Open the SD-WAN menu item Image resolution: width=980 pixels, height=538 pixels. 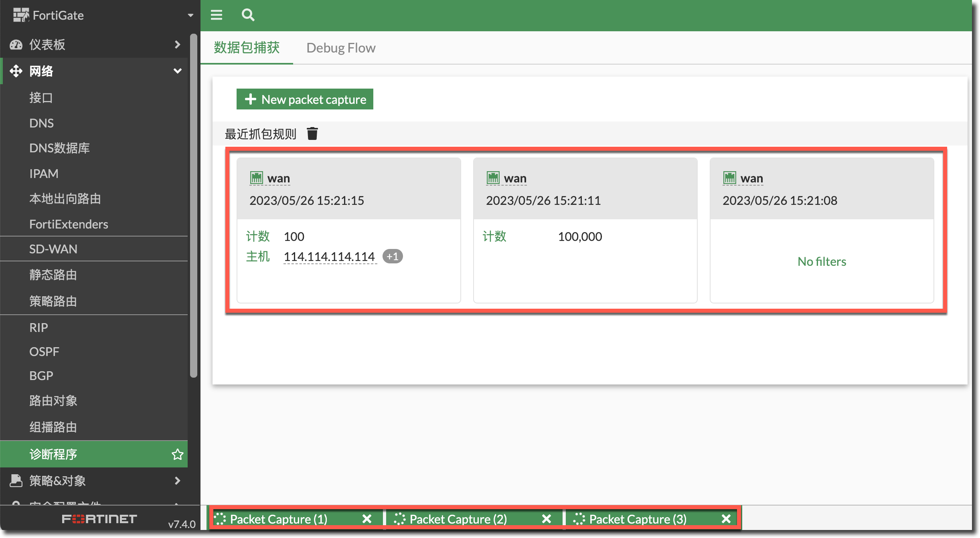[53, 249]
